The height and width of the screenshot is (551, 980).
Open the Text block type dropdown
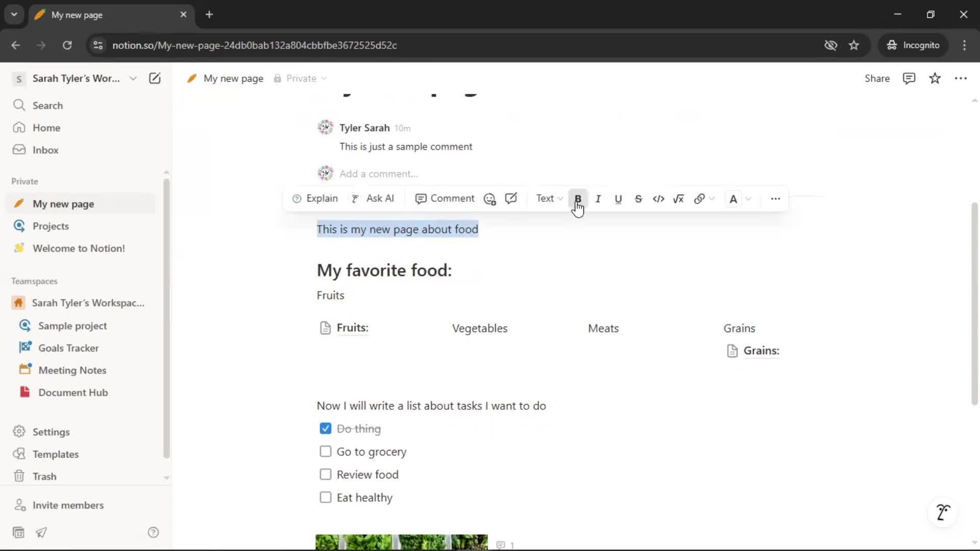(x=549, y=198)
